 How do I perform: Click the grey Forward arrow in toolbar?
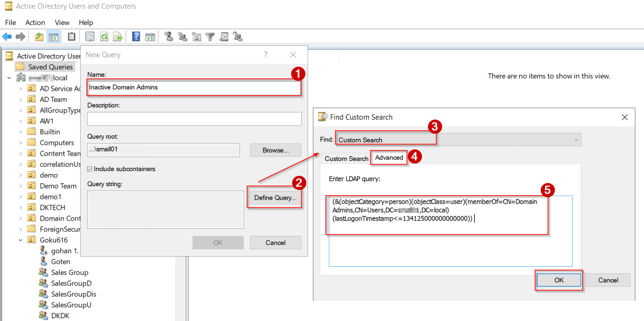pos(20,37)
